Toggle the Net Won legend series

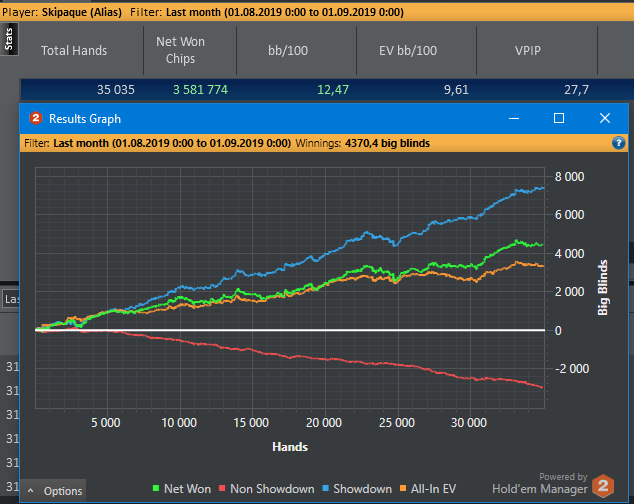pos(182,489)
